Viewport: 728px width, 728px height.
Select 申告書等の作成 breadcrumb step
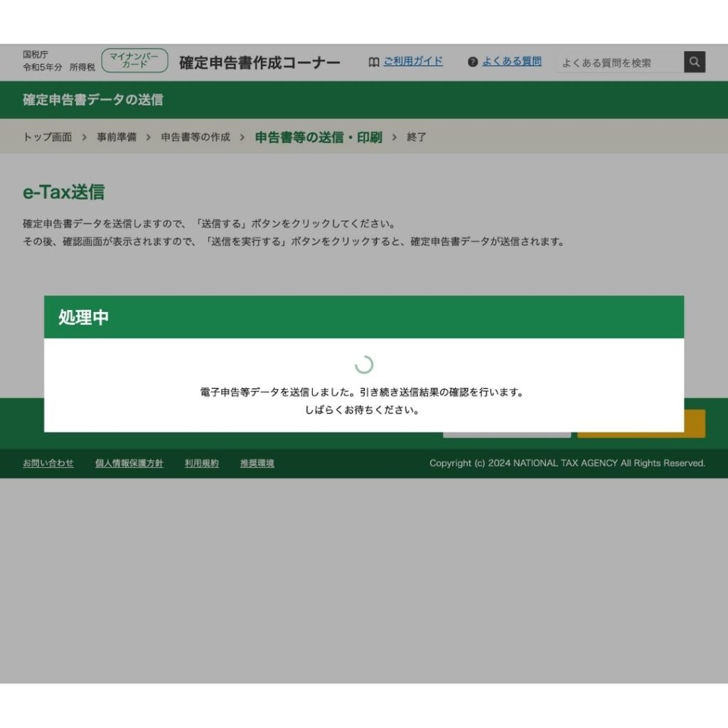[x=196, y=137]
